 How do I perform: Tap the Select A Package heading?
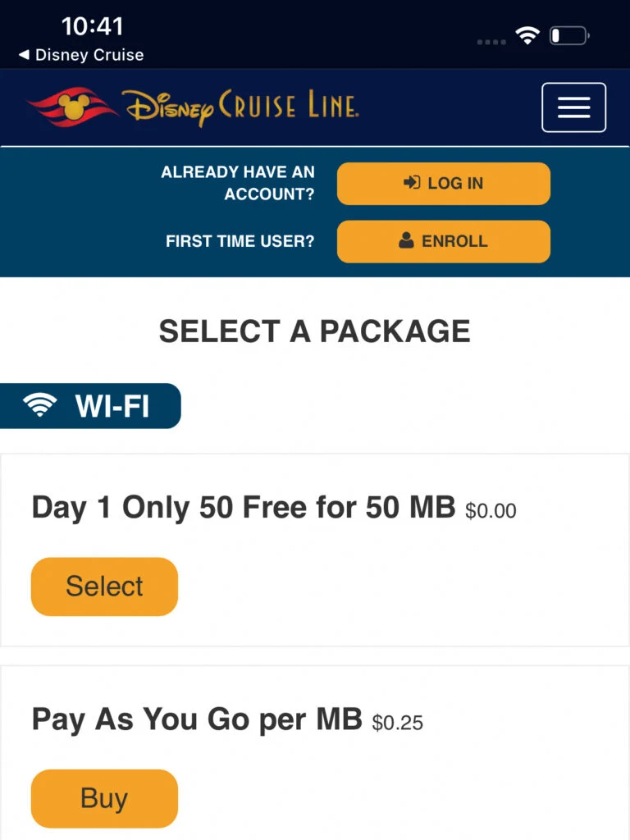point(315,331)
